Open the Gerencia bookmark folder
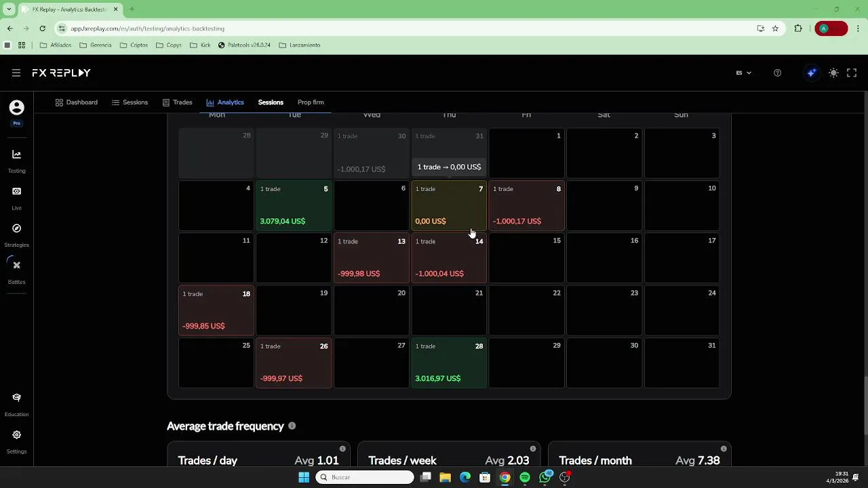The width and height of the screenshot is (868, 488). (x=96, y=45)
